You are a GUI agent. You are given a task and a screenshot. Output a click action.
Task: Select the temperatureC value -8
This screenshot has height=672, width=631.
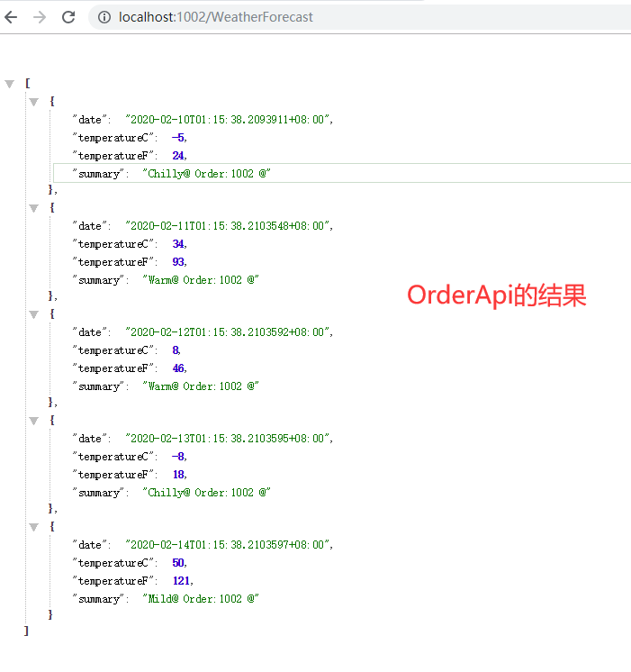click(178, 457)
